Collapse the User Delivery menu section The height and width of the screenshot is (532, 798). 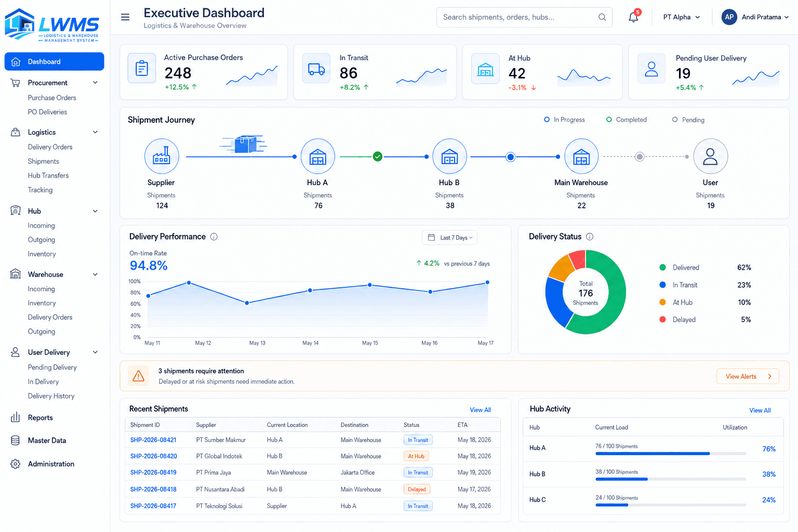(95, 352)
